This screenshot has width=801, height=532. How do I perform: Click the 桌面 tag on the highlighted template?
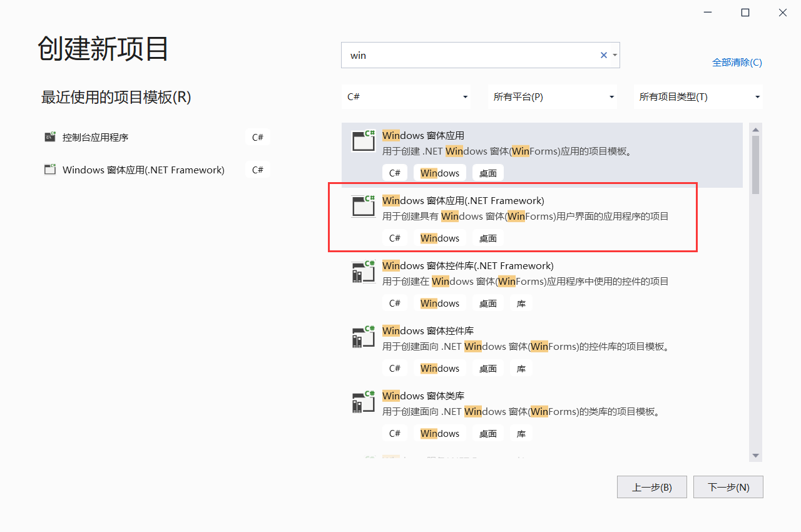pos(487,238)
